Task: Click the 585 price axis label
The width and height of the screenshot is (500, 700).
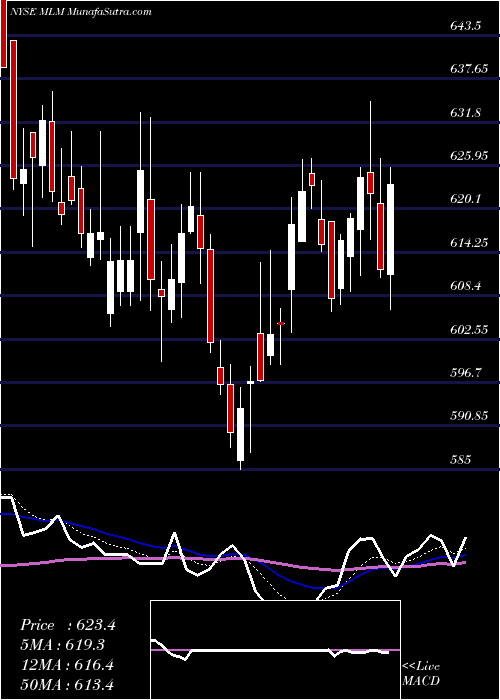Action: tap(460, 459)
